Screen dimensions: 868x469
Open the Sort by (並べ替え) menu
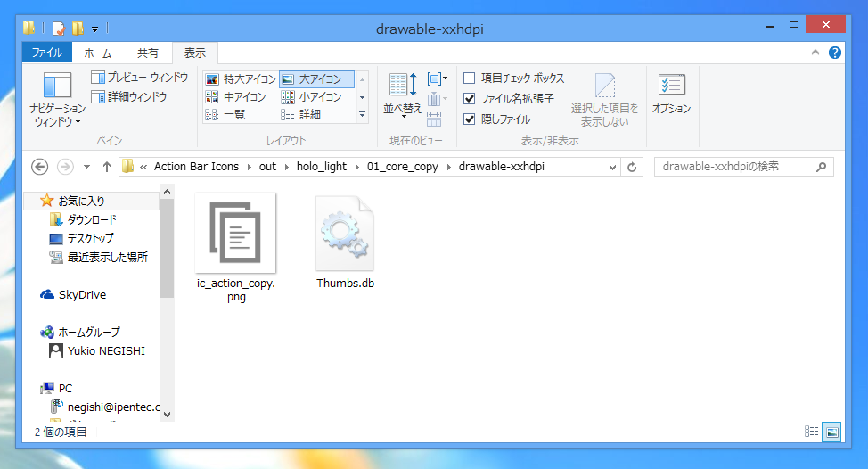click(x=403, y=95)
